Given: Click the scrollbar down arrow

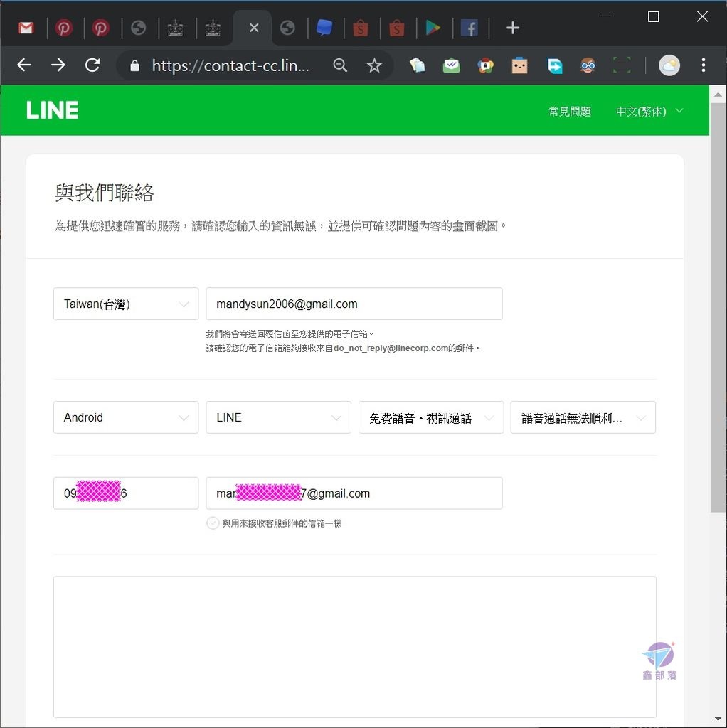Looking at the screenshot, I should pyautogui.click(x=718, y=719).
